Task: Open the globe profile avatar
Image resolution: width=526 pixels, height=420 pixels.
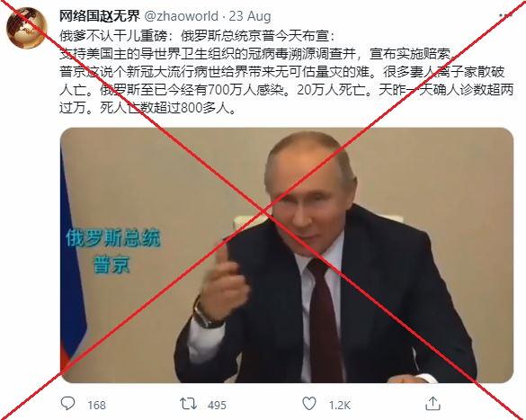Action: [26, 28]
